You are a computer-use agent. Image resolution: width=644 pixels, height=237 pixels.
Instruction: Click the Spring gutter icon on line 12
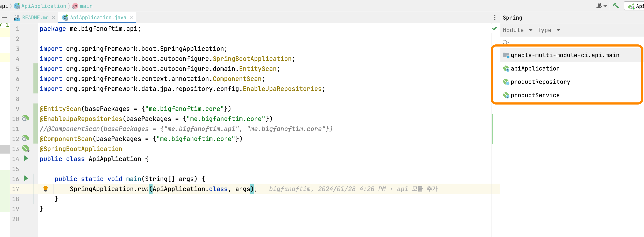point(25,138)
